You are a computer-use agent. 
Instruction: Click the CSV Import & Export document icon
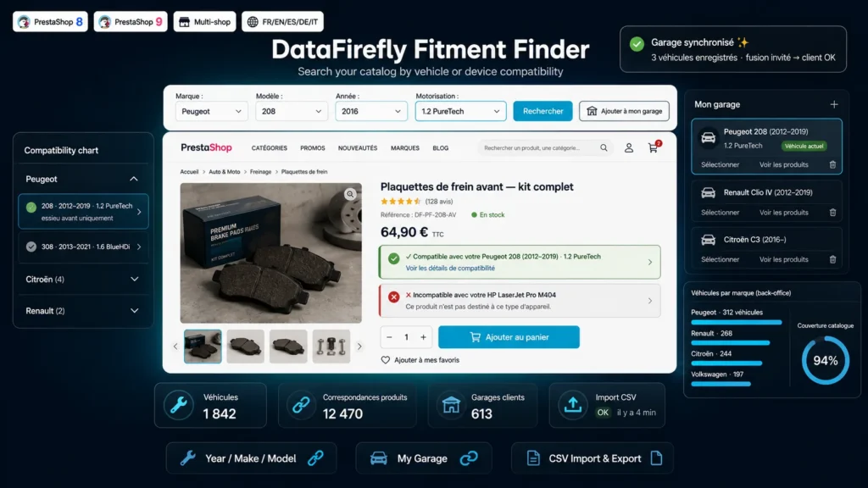click(x=533, y=458)
